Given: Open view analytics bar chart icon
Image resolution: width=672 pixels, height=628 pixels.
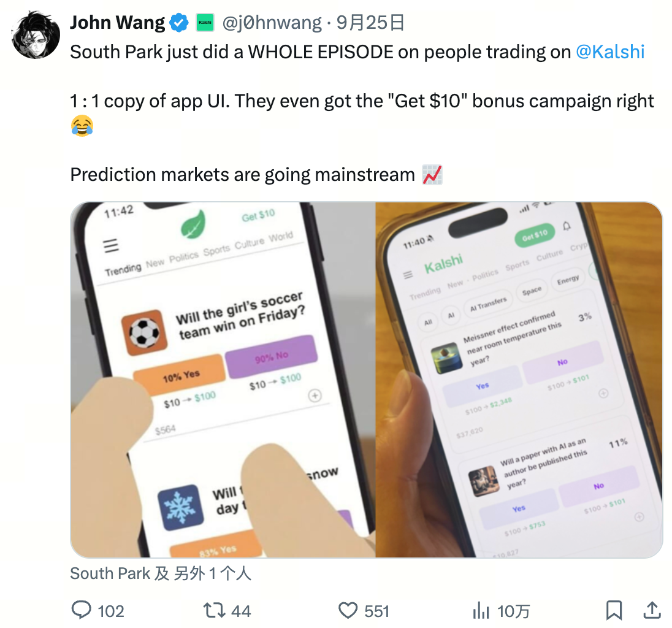Looking at the screenshot, I should 481,610.
